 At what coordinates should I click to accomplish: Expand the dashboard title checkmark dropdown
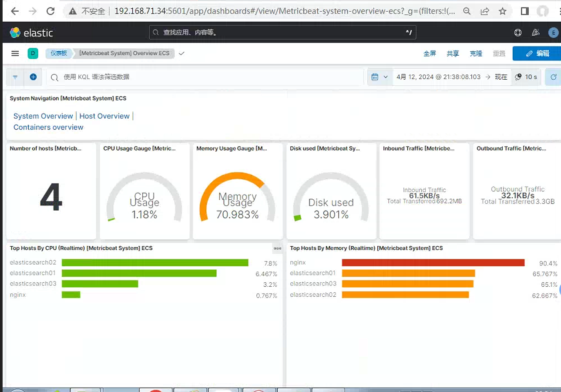(182, 54)
